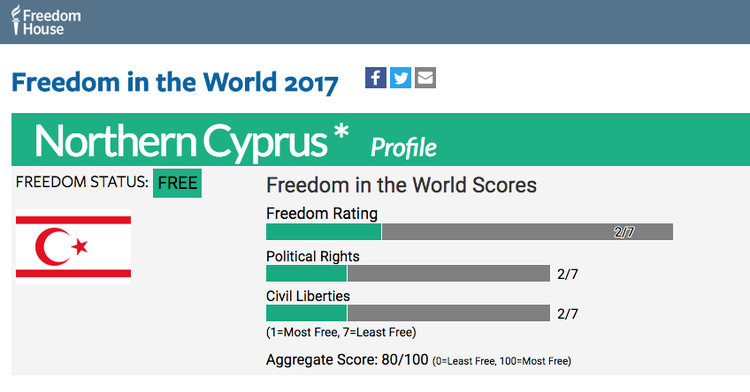Select the Northern Cyprus title text

coord(181,142)
